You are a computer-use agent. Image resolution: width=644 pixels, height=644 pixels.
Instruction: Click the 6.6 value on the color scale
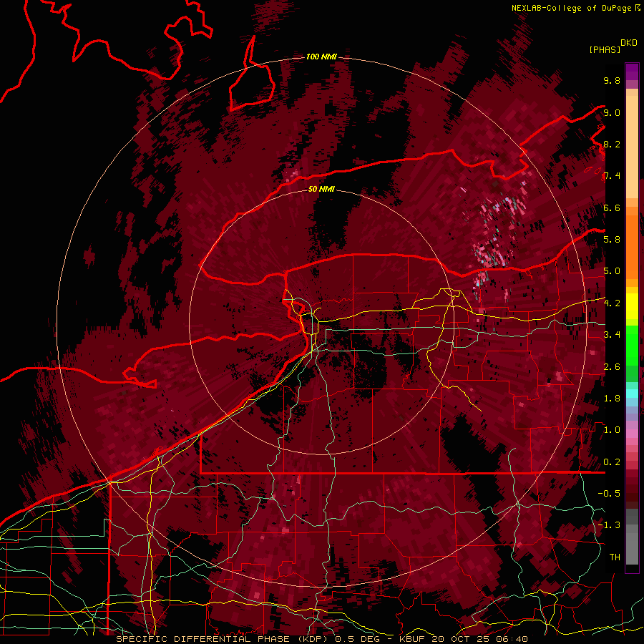pos(612,208)
